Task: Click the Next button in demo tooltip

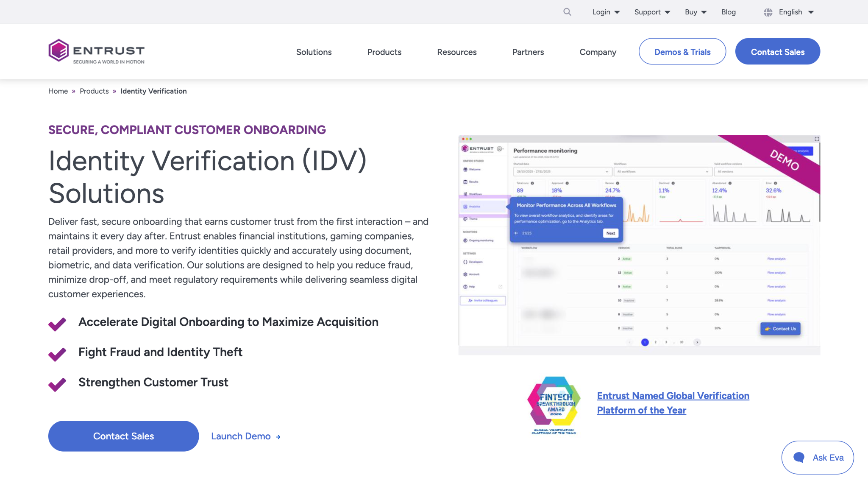Action: 610,233
